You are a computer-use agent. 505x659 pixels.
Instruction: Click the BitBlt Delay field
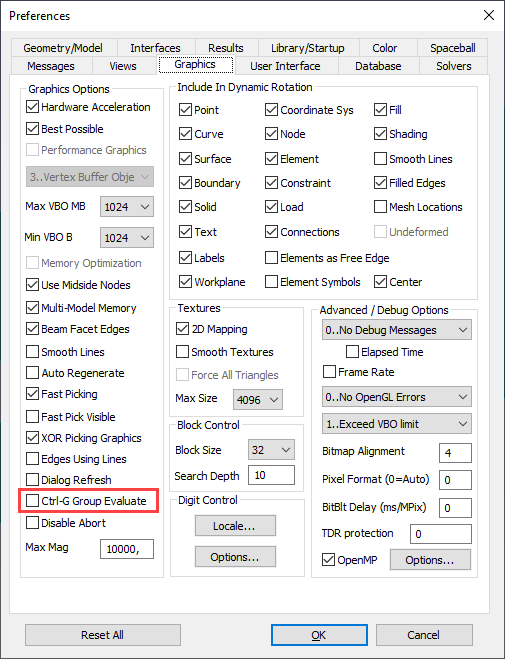[455, 508]
